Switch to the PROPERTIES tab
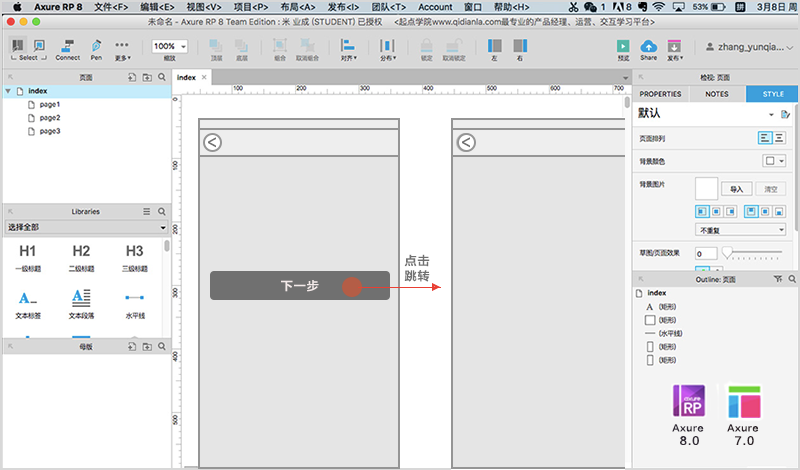The height and width of the screenshot is (470, 800). tap(660, 94)
